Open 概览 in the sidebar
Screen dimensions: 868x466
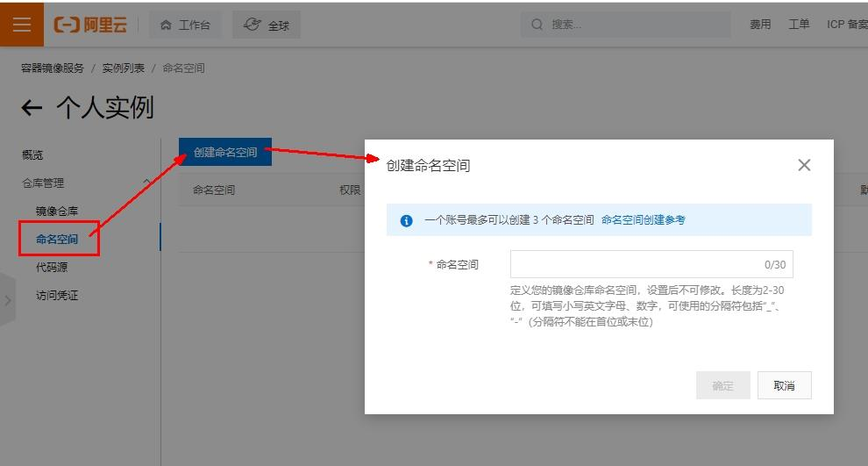(32, 155)
